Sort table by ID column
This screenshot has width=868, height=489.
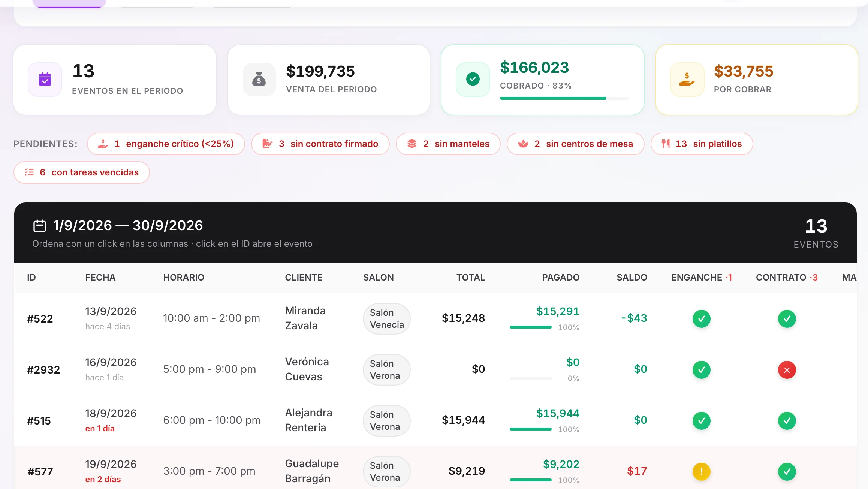click(x=31, y=277)
